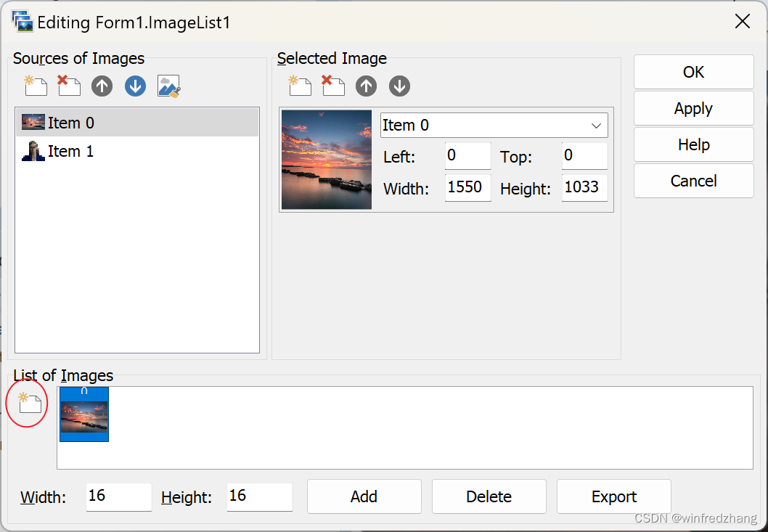Export the image list

(x=613, y=496)
